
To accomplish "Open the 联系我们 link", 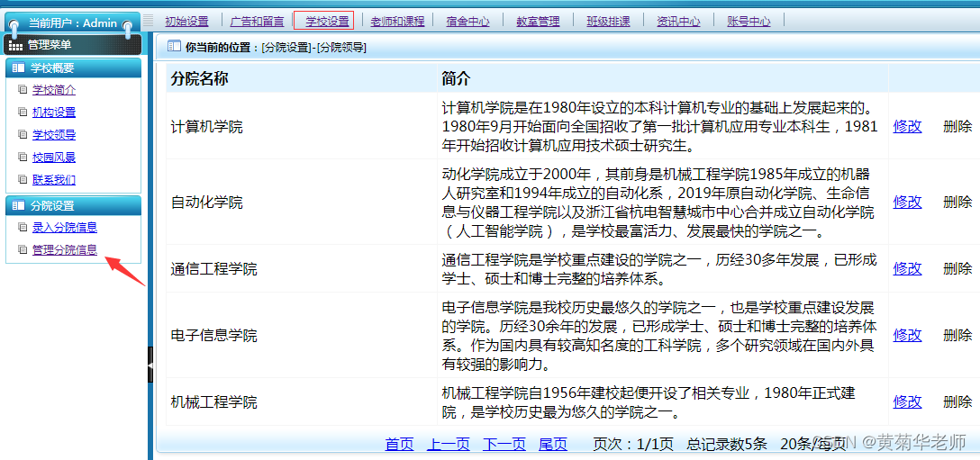I will point(54,180).
